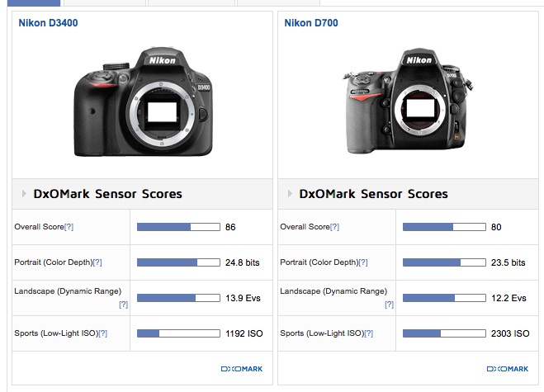Image resolution: width=544 pixels, height=392 pixels.
Task: Click the D700 'DxOMark Sensor Scores' heading
Action: 373,194
